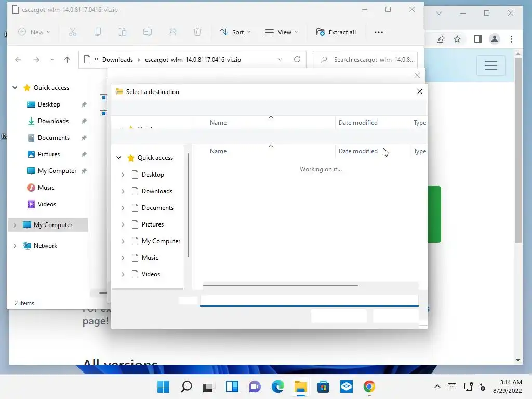532x399 pixels.
Task: Open Task View in taskbar
Action: pos(208,387)
